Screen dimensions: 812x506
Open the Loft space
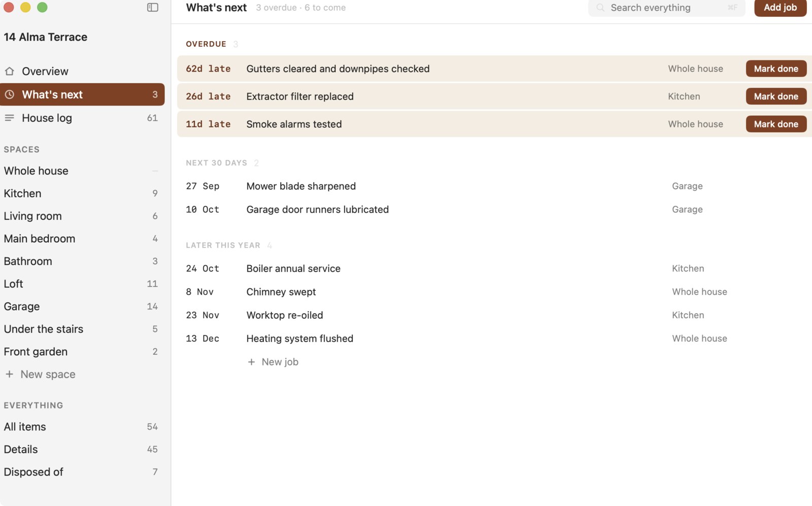coord(82,284)
